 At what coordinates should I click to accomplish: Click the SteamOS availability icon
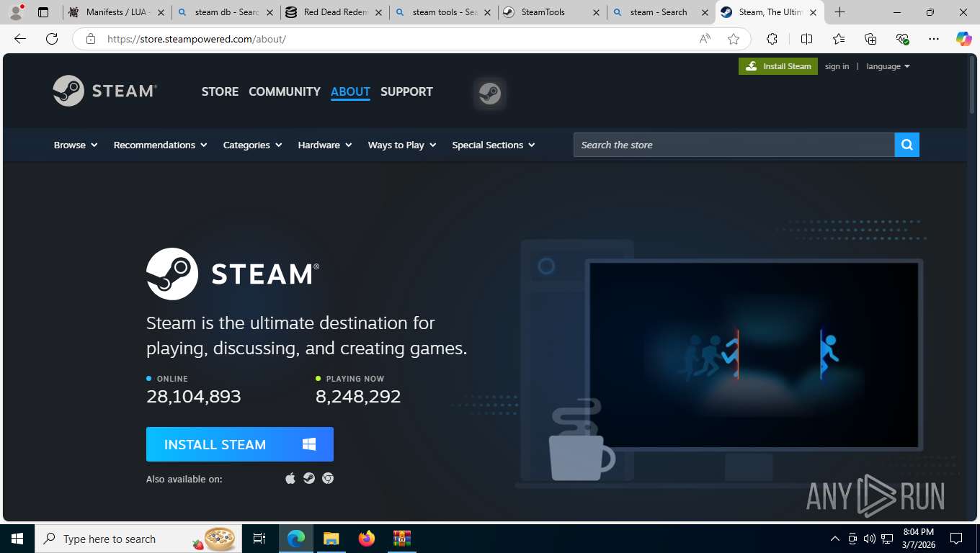tap(309, 478)
